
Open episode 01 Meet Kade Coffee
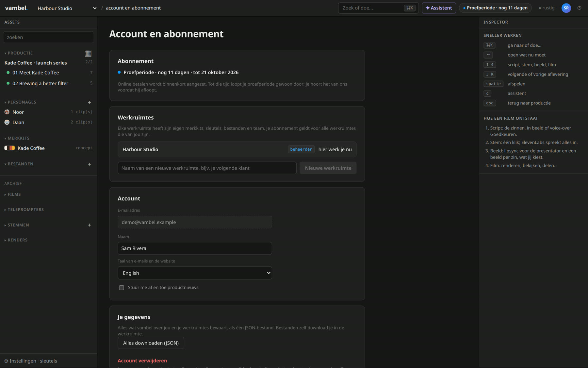pyautogui.click(x=48, y=73)
